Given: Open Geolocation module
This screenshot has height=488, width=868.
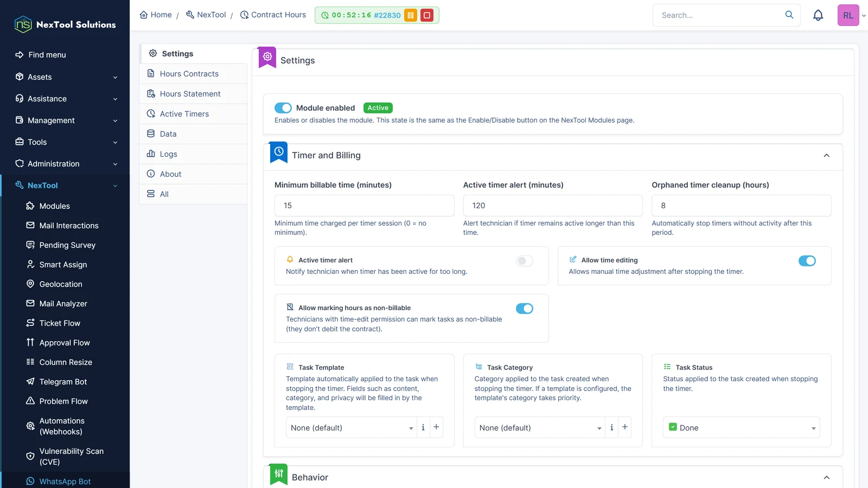Looking at the screenshot, I should pos(61,284).
